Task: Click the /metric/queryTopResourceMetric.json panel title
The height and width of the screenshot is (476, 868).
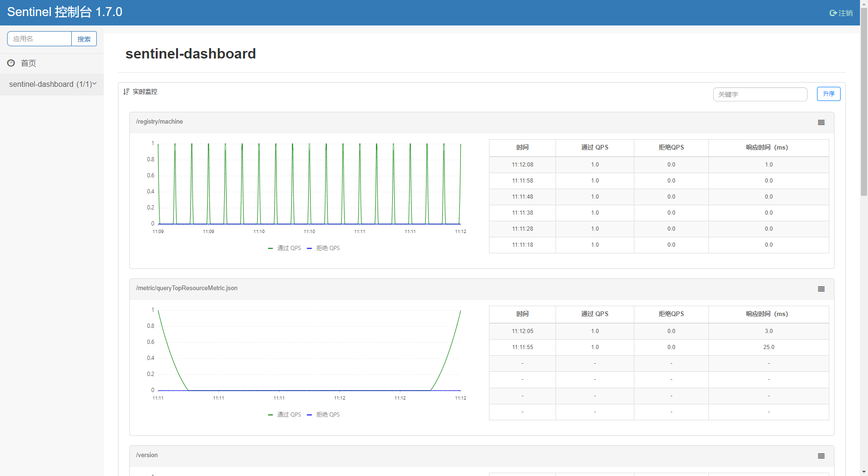Action: point(187,288)
